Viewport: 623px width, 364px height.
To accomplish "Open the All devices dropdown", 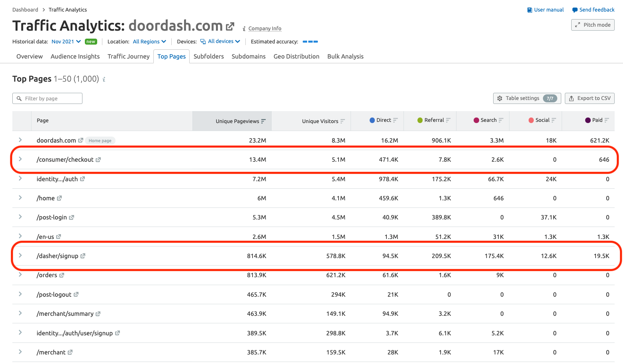I will 220,41.
